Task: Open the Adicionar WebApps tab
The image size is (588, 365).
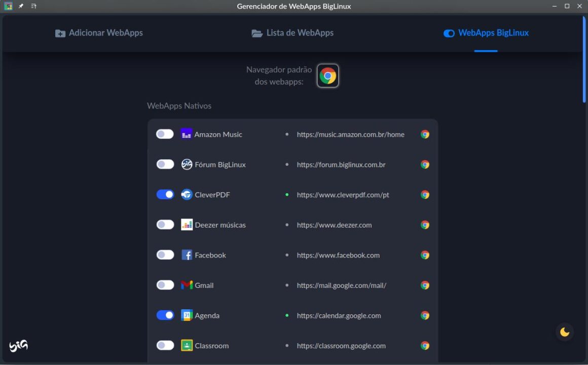Action: tap(99, 33)
